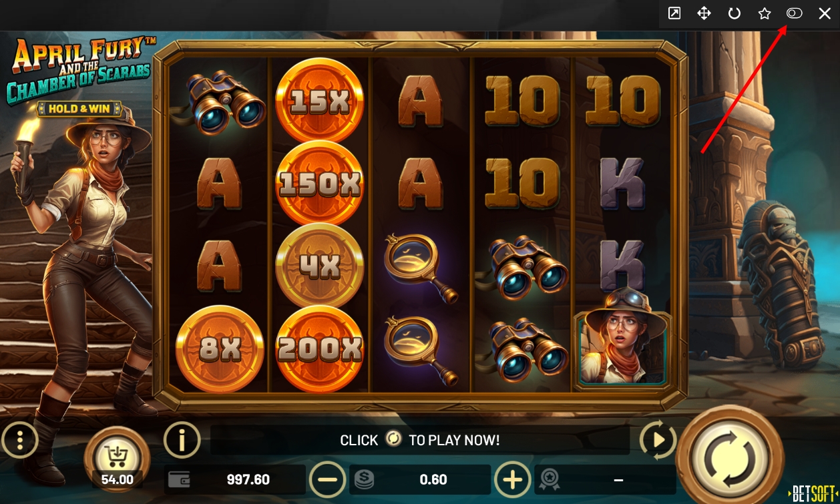This screenshot has width=840, height=504.
Task: Toggle the fullscreen arrows icon
Action: coord(704,13)
